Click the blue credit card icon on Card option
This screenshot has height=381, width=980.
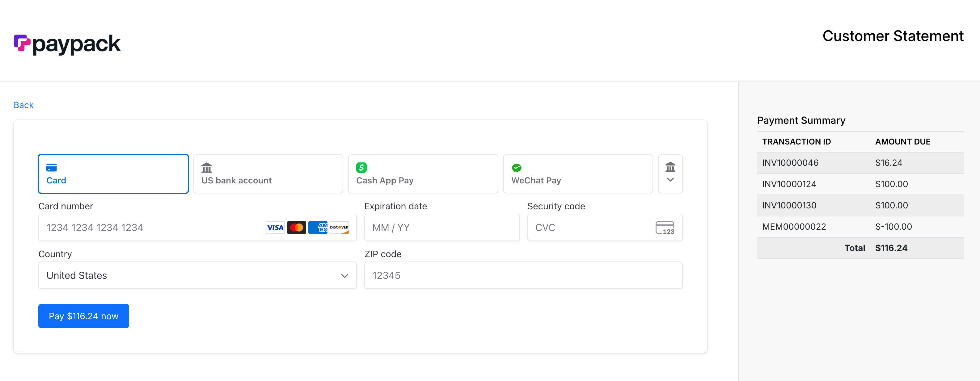point(51,168)
